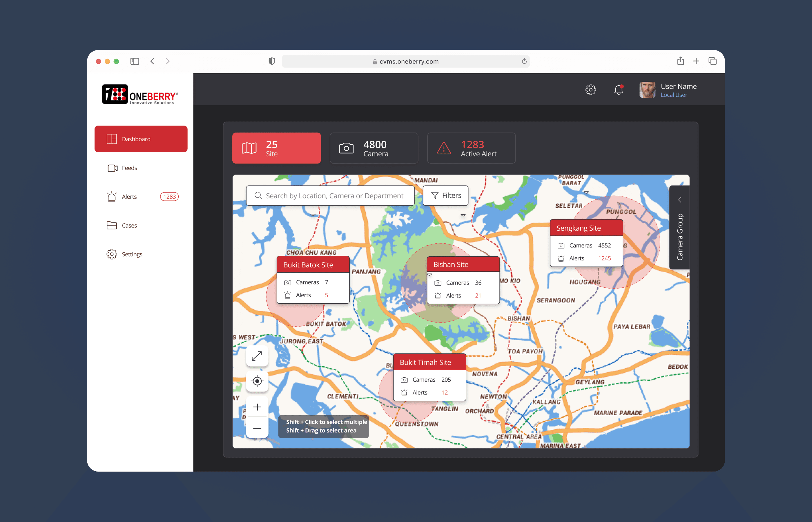Select the 25 Site summary card
Viewport: 812px width, 522px height.
click(x=277, y=148)
